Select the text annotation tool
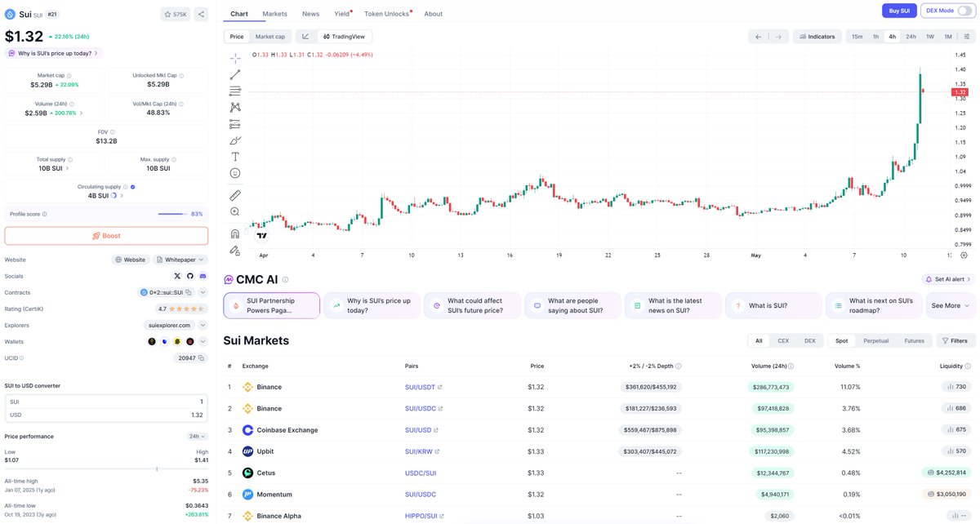The height and width of the screenshot is (524, 980). (235, 157)
